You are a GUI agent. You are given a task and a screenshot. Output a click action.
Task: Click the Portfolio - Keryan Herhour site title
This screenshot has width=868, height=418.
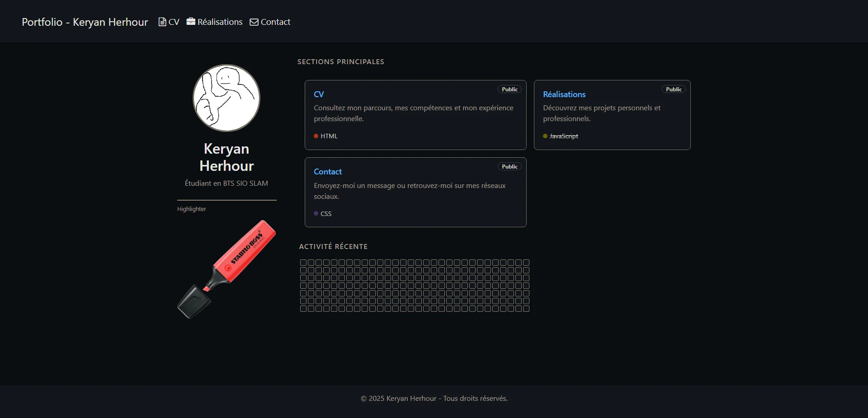(85, 22)
